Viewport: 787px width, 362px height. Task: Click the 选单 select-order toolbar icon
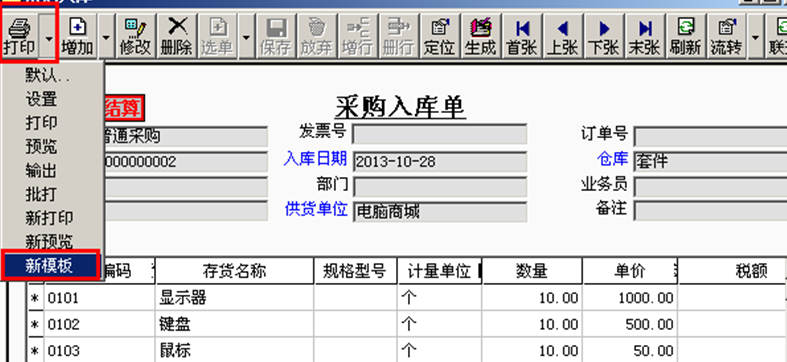click(x=217, y=36)
